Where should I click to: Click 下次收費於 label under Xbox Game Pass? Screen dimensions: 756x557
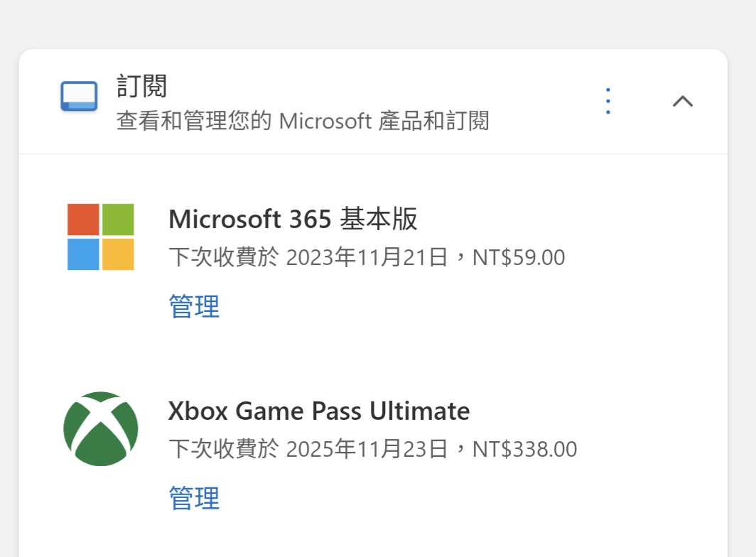[x=223, y=449]
